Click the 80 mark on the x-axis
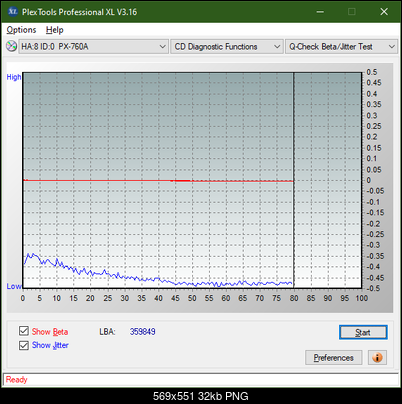 coord(294,298)
